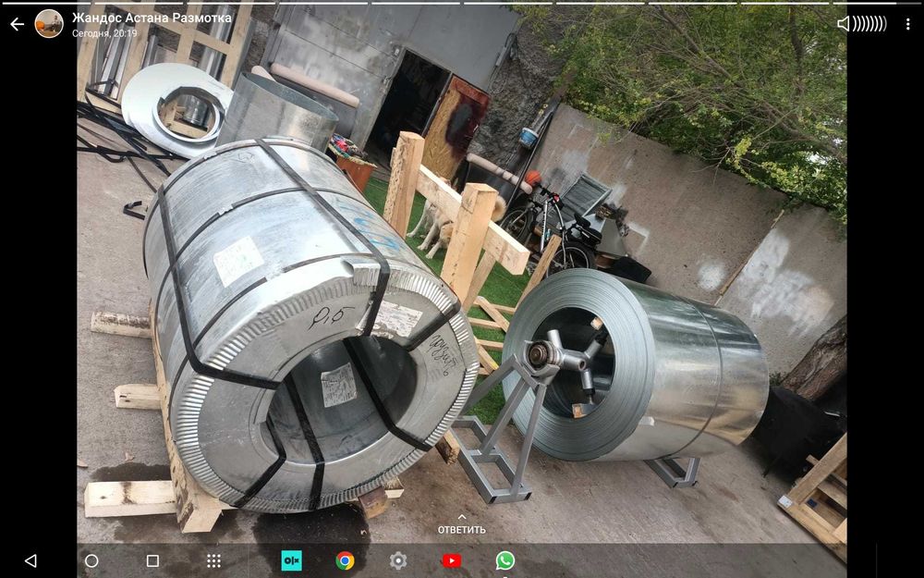This screenshot has width=924, height=578.
Task: Open the app drawer grid icon
Action: tap(213, 560)
